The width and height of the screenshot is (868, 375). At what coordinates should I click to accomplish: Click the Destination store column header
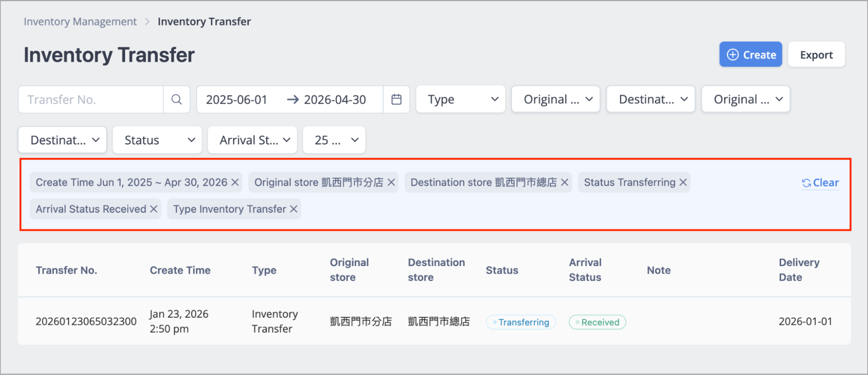[x=436, y=270]
